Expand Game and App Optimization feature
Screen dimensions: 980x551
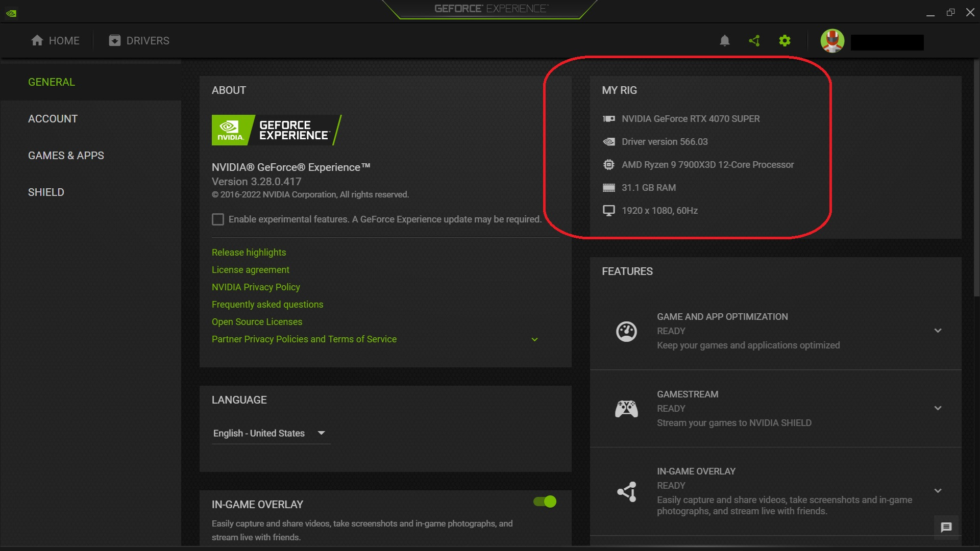click(938, 331)
